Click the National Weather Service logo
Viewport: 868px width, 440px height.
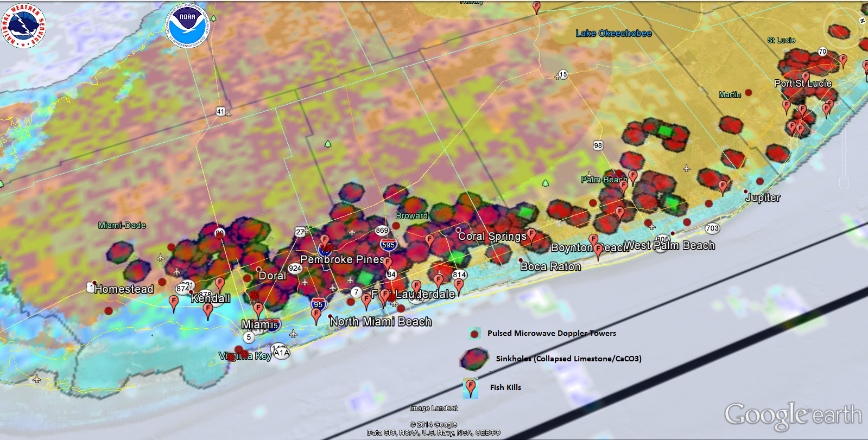[23, 25]
